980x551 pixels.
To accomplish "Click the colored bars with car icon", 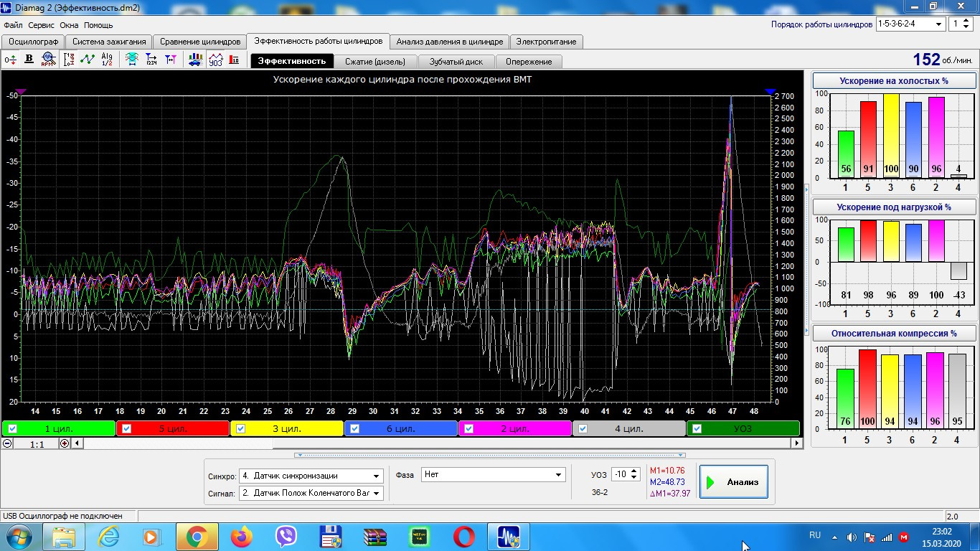I will click(194, 60).
